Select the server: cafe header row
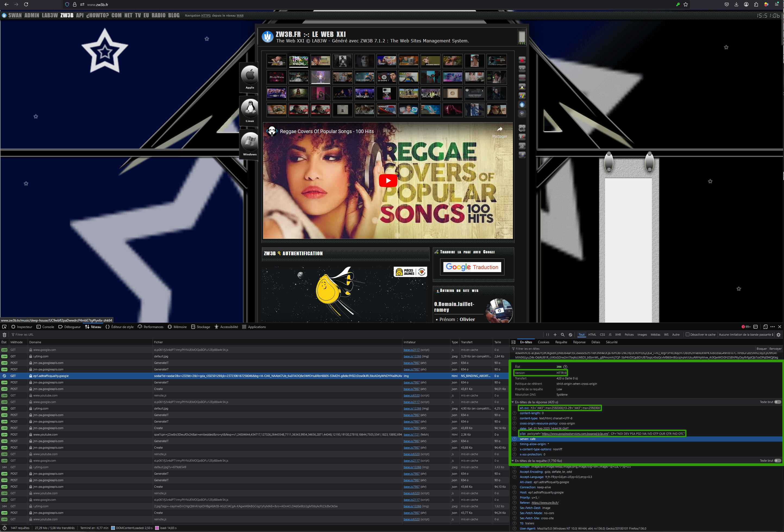Viewport: 784px width, 532px height. (x=647, y=439)
